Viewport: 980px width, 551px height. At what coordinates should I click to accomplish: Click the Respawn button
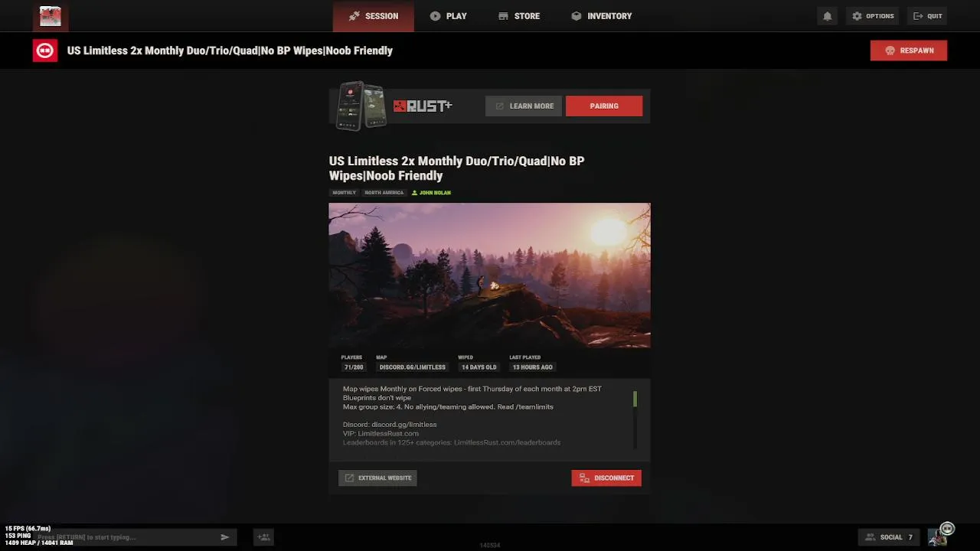pos(909,51)
